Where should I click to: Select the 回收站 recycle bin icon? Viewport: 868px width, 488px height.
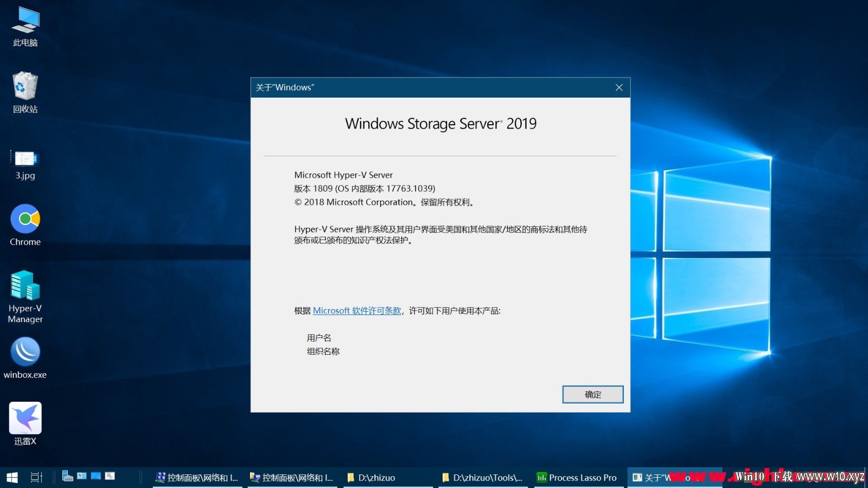(25, 92)
